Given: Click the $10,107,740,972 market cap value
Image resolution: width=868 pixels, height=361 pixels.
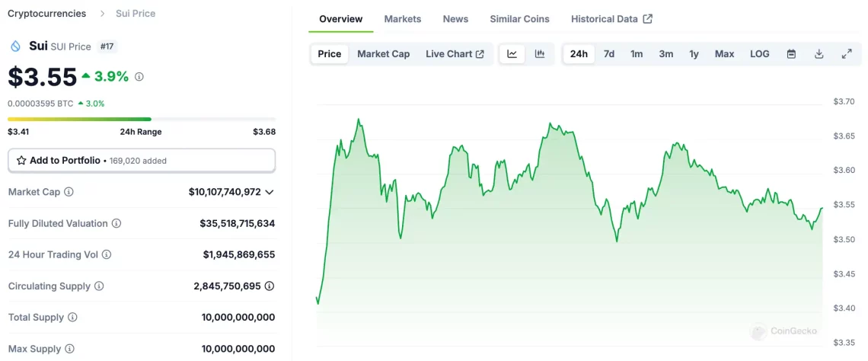Looking at the screenshot, I should point(225,192).
